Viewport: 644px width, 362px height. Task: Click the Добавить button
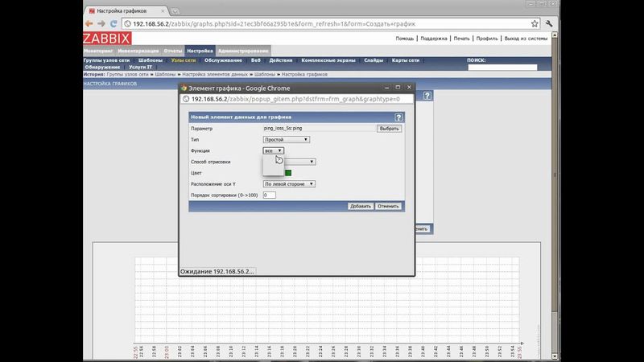tap(360, 206)
